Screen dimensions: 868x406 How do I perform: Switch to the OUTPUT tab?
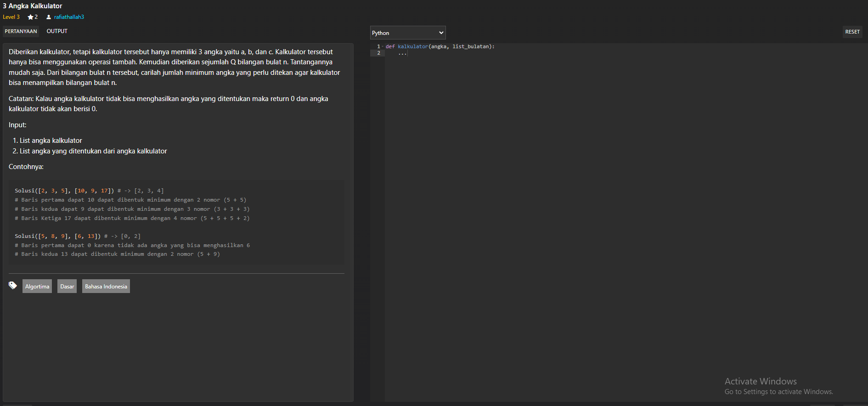57,31
